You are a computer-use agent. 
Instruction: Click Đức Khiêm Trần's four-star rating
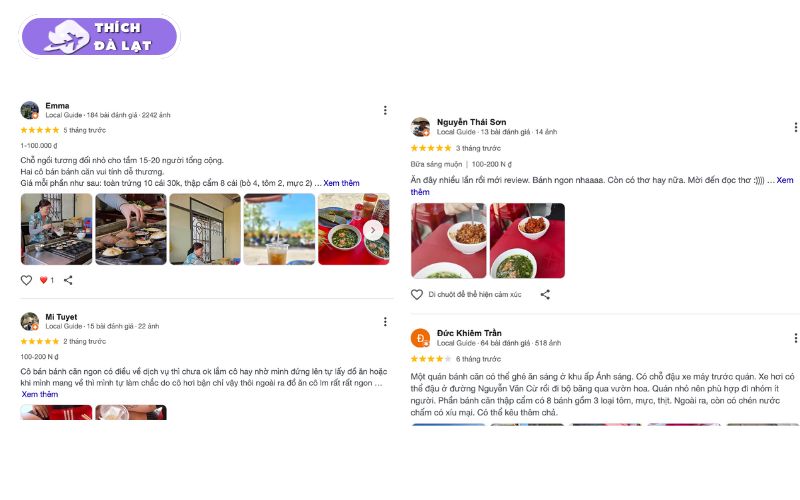tap(431, 359)
